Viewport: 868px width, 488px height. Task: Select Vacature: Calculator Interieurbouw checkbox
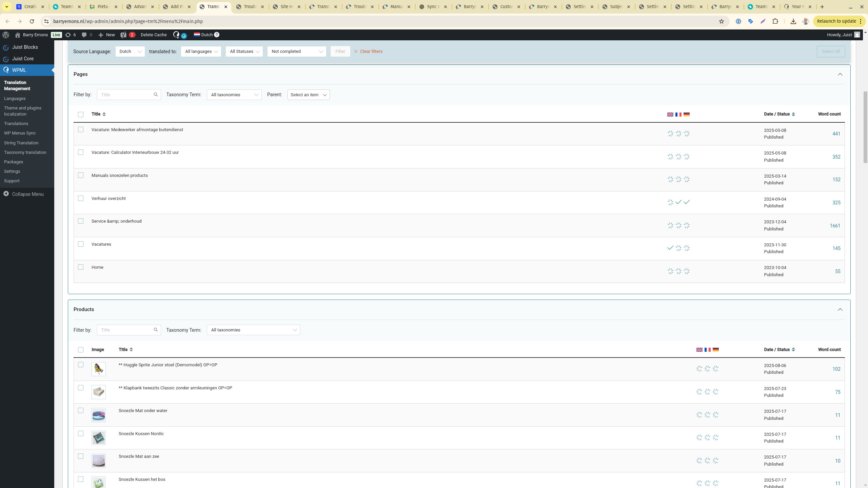pyautogui.click(x=81, y=152)
